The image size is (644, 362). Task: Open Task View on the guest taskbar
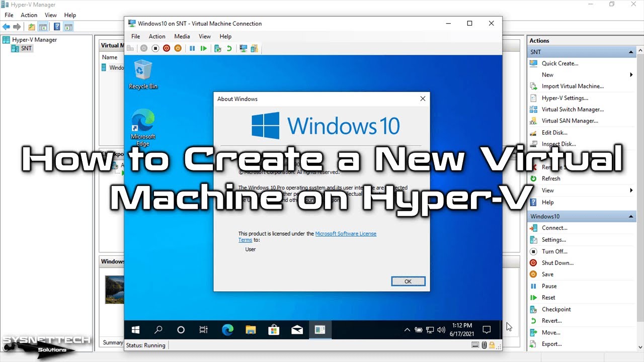tap(204, 330)
